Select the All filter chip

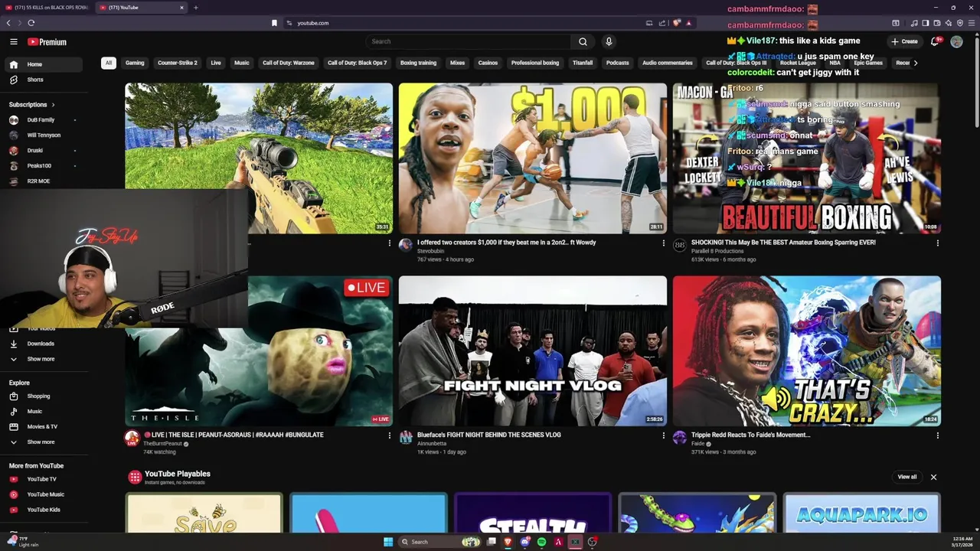pyautogui.click(x=109, y=63)
